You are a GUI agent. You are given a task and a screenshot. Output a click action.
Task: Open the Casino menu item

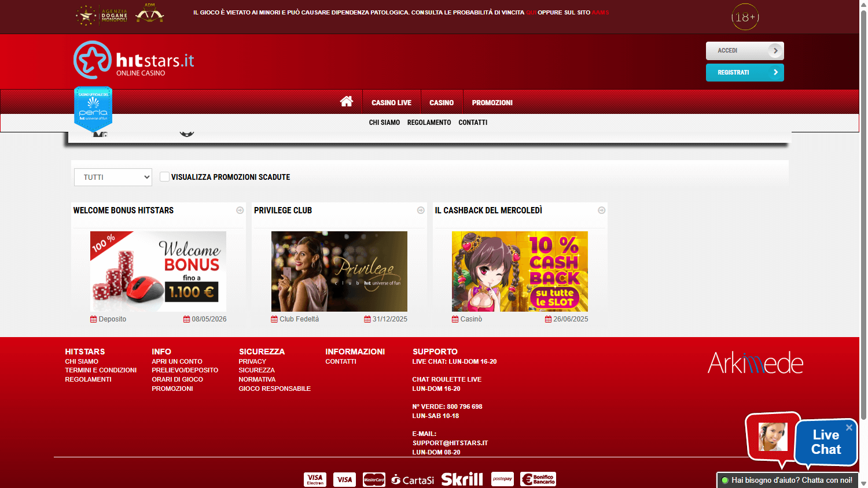coord(442,102)
